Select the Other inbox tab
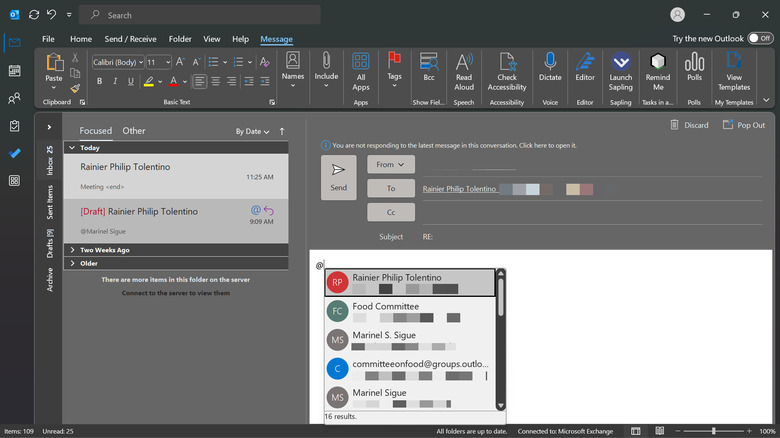780x438 pixels. click(x=134, y=130)
